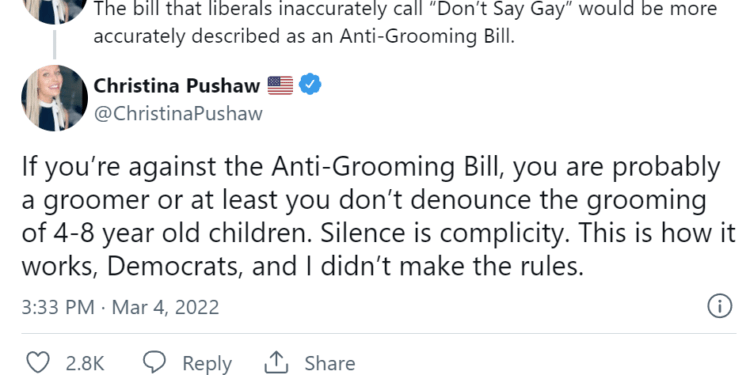Click the share upload arrow icon
The width and height of the screenshot is (750, 375).
(x=276, y=363)
